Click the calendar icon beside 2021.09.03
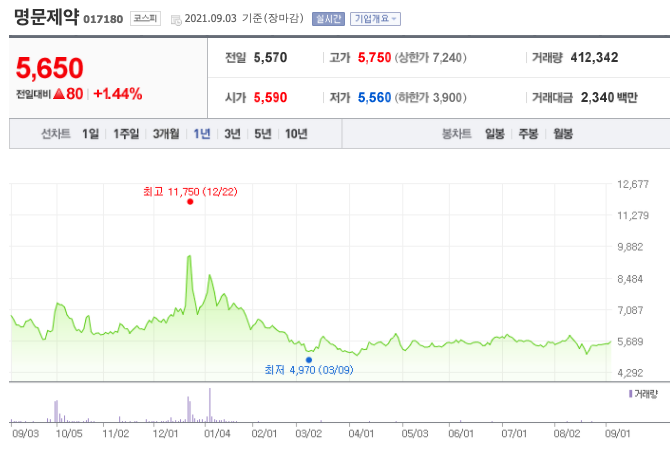670x457 pixels. (x=176, y=20)
